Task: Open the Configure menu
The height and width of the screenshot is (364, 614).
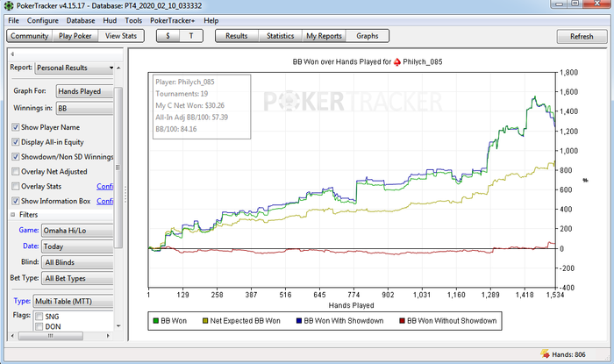Action: click(43, 21)
